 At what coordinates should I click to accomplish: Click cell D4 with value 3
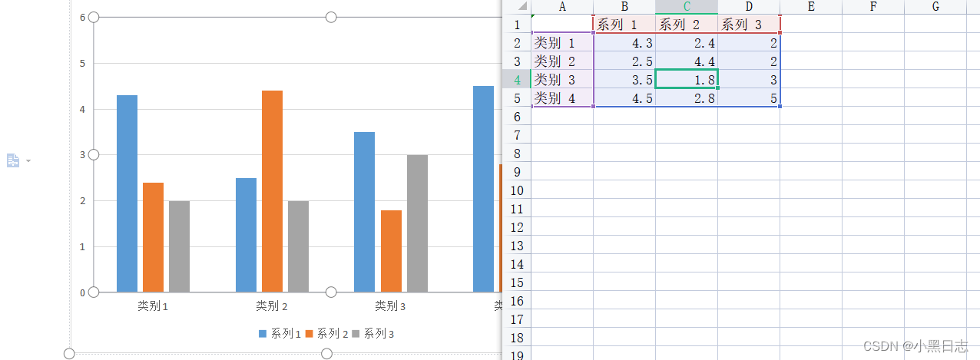pos(749,79)
